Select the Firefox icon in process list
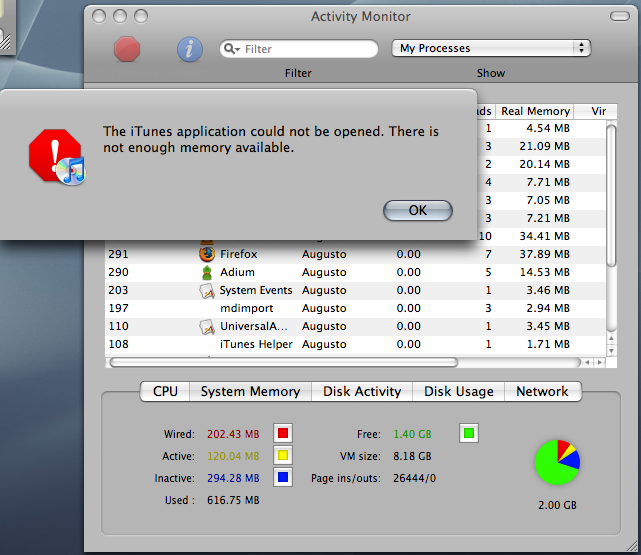Screen dimensions: 641x555 tap(207, 254)
